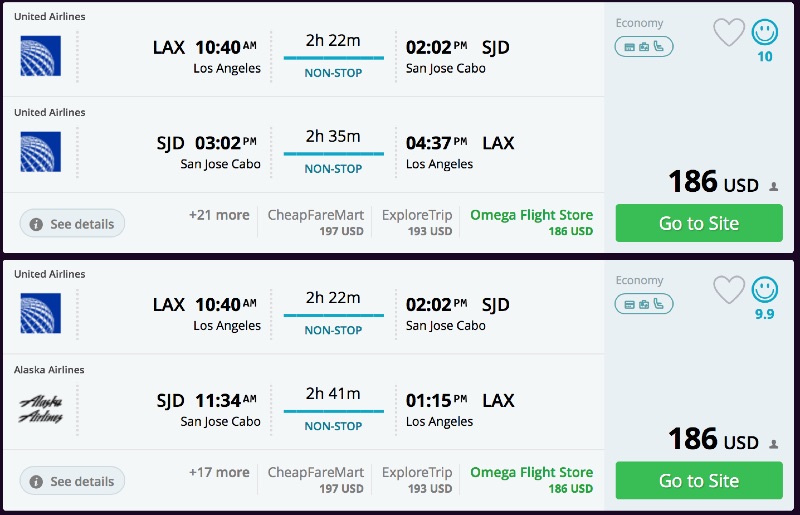
Task: Choose Omega Flight Store offer in second result
Action: coord(531,479)
